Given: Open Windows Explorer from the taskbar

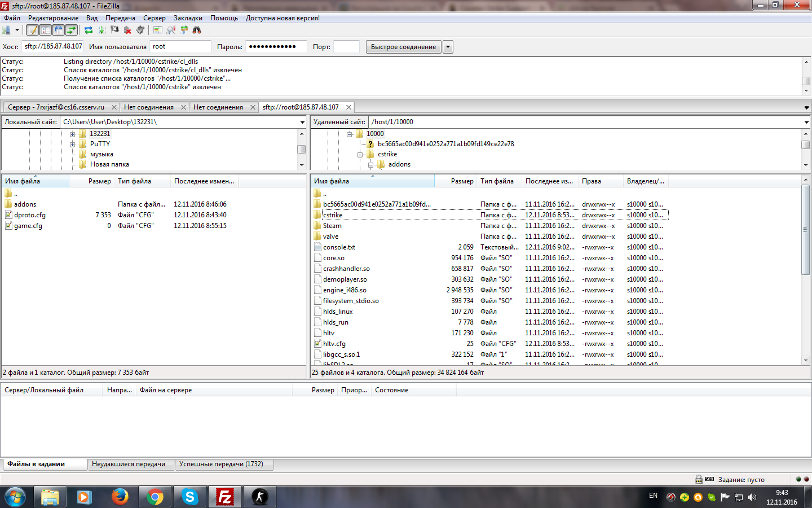Looking at the screenshot, I should point(50,497).
